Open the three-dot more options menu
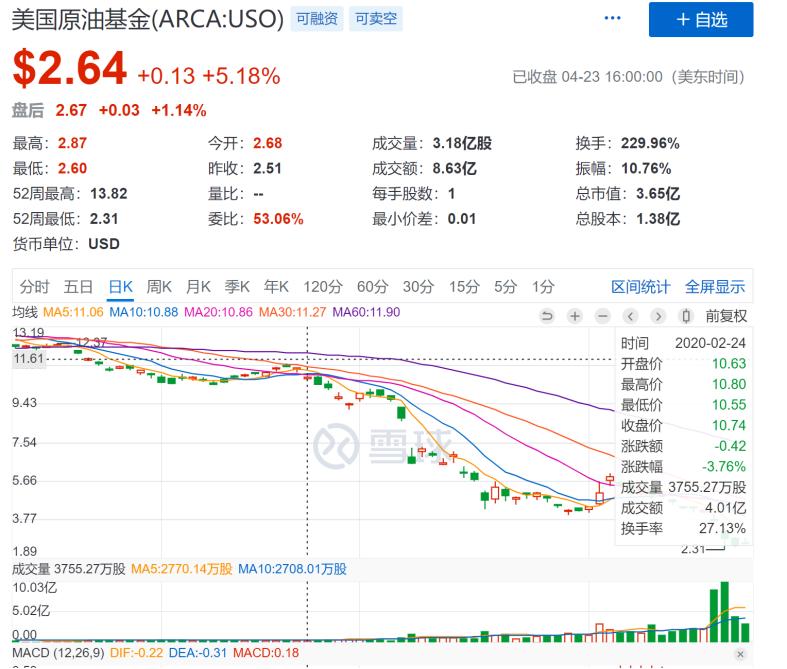 [612, 19]
